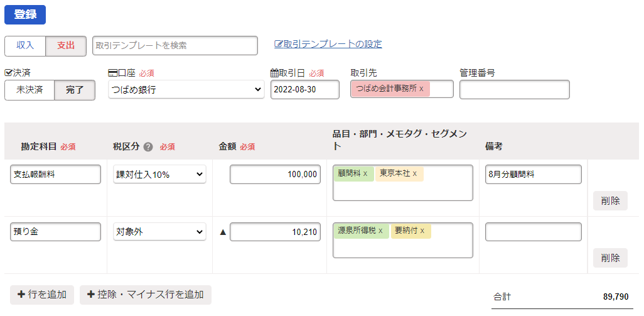
Task: Click the 品目・部門・メモタグ・セグメント header
Action: (x=401, y=139)
